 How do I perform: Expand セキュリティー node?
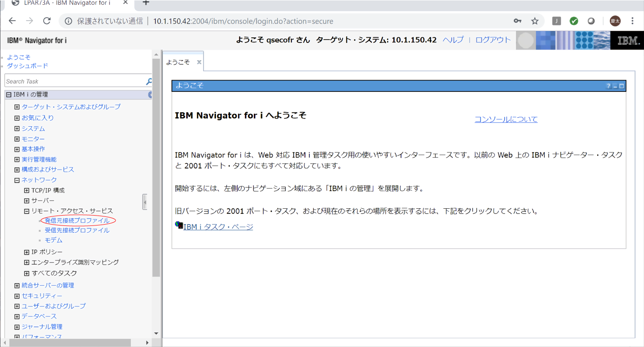coord(17,296)
